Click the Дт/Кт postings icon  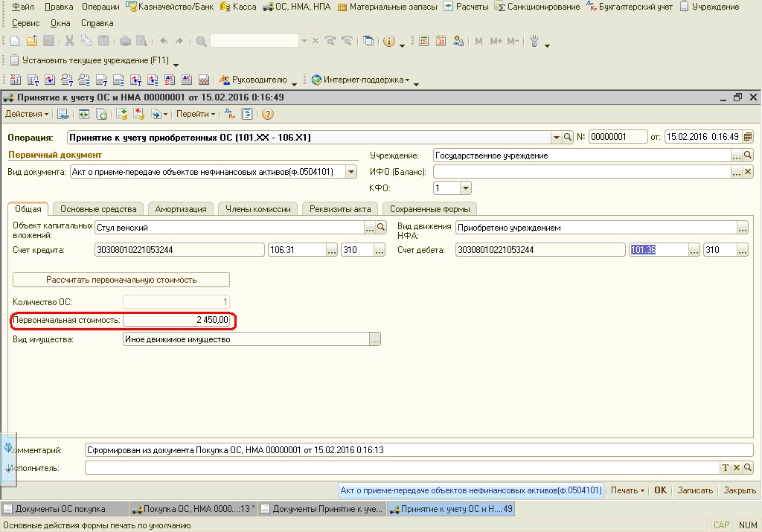(x=230, y=114)
